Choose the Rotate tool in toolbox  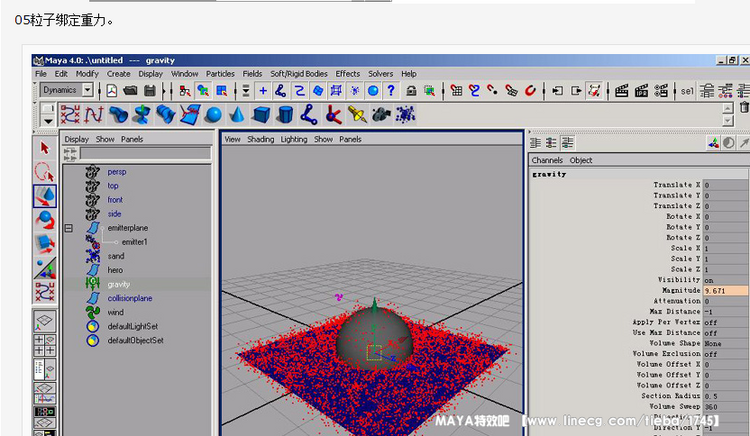point(44,220)
